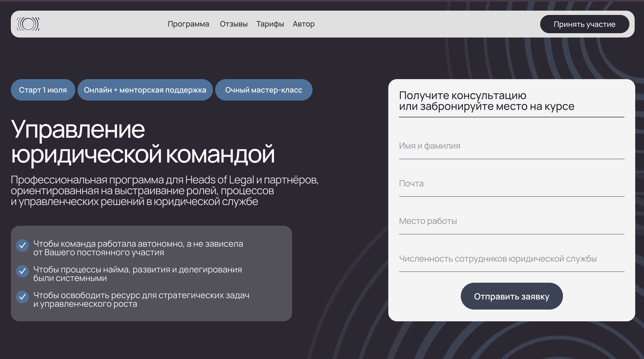Click text Чтобы освободить ресурс для стратегических
Image resolution: width=644 pixels, height=359 pixels.
pos(141,299)
